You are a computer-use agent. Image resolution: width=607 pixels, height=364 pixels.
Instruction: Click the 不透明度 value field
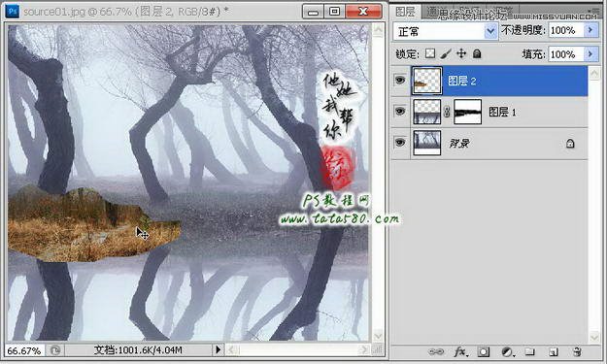[x=566, y=30]
